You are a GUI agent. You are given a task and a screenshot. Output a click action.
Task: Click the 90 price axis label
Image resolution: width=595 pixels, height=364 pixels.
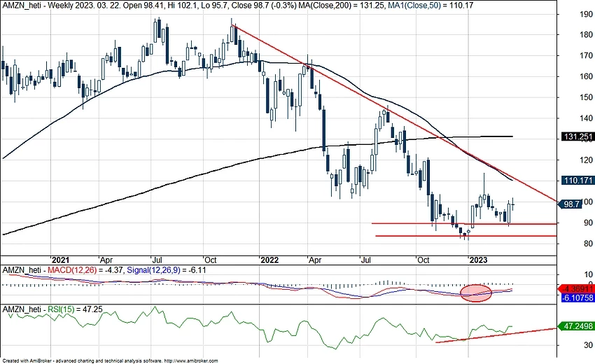[589, 223]
